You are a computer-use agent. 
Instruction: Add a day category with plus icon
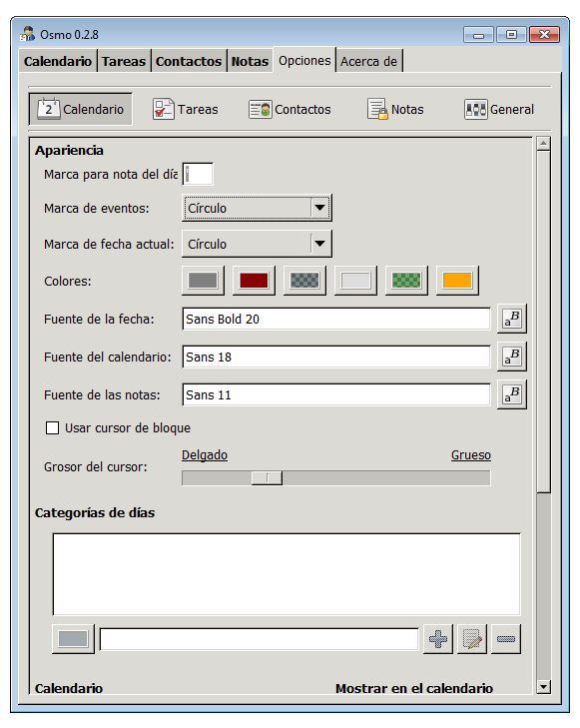coord(438,639)
